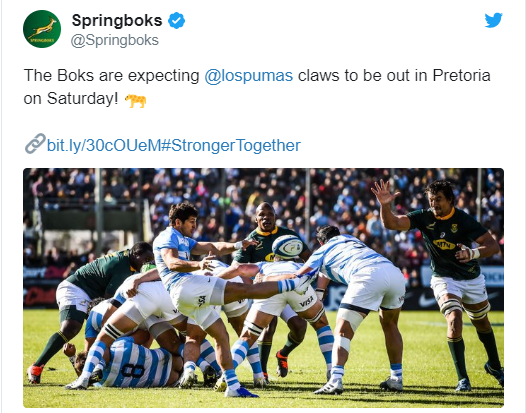
Task: Visit the @lospumas mention
Action: click(x=249, y=75)
